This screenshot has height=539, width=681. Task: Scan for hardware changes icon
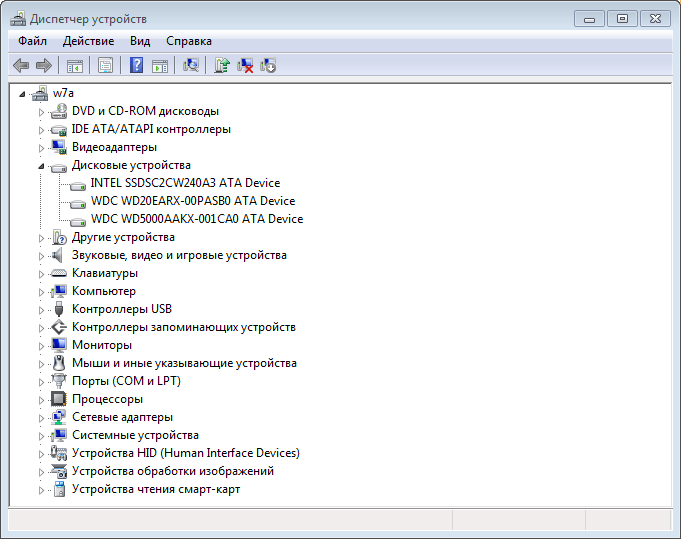[191, 66]
